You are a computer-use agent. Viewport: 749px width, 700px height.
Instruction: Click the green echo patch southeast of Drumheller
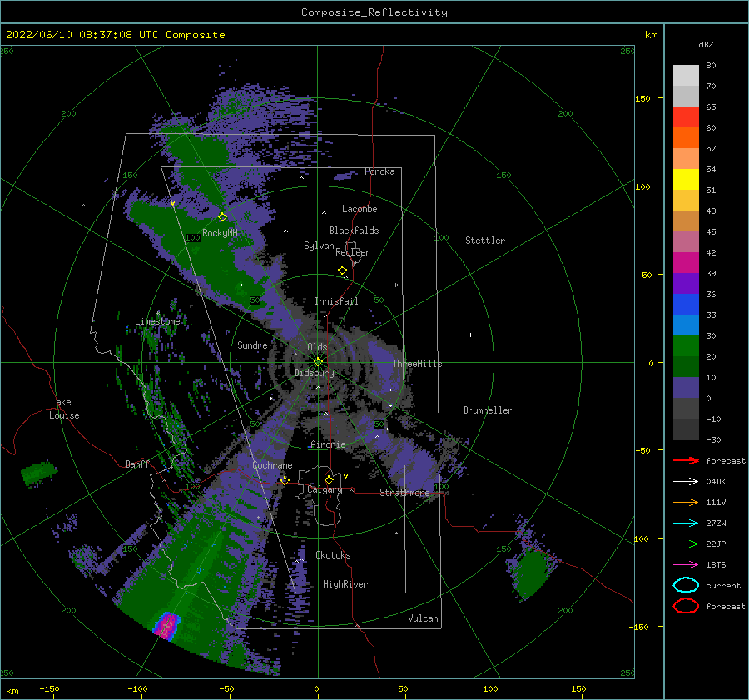coord(531,573)
